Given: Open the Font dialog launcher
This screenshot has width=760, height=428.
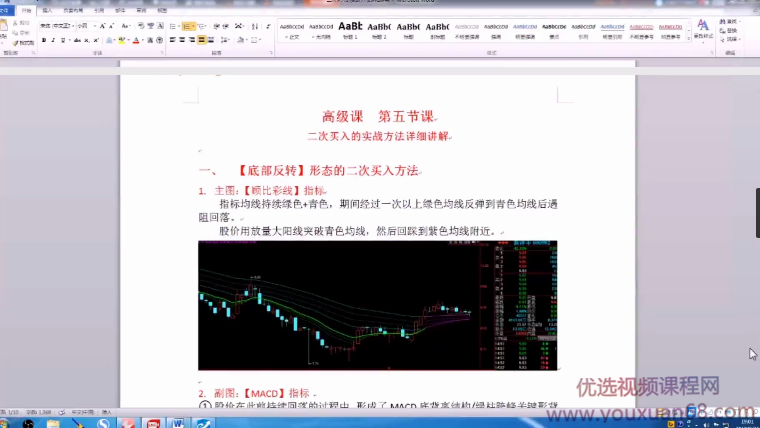Looking at the screenshot, I should click(162, 53).
